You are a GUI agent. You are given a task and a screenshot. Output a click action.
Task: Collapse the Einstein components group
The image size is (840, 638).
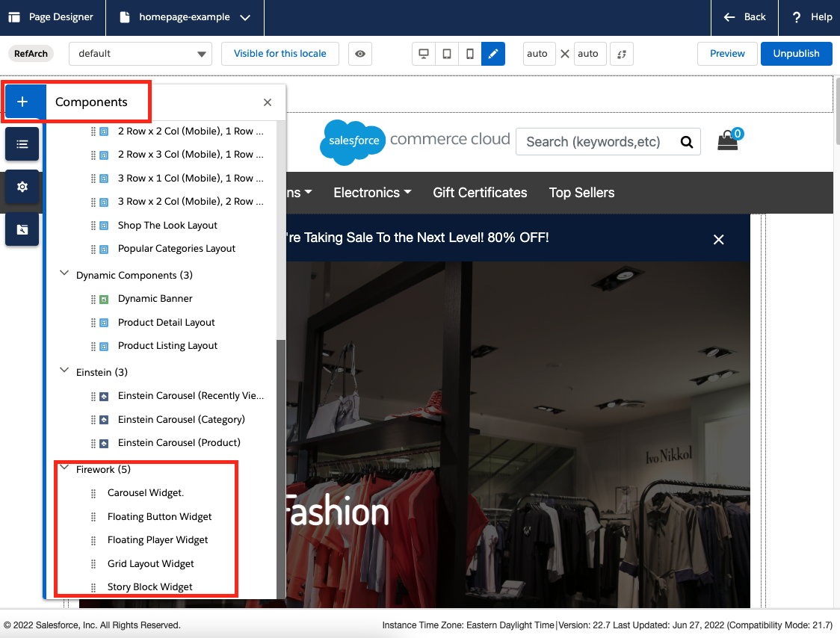(64, 371)
